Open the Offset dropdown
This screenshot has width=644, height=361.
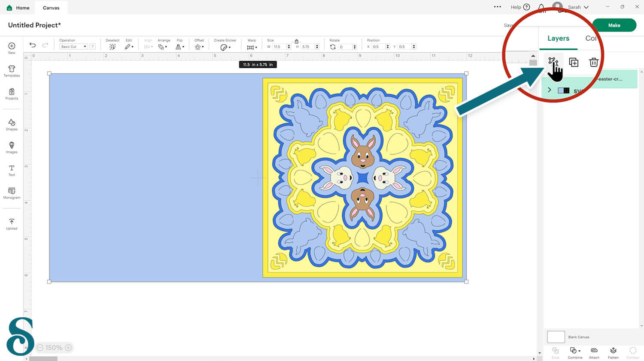click(x=199, y=47)
